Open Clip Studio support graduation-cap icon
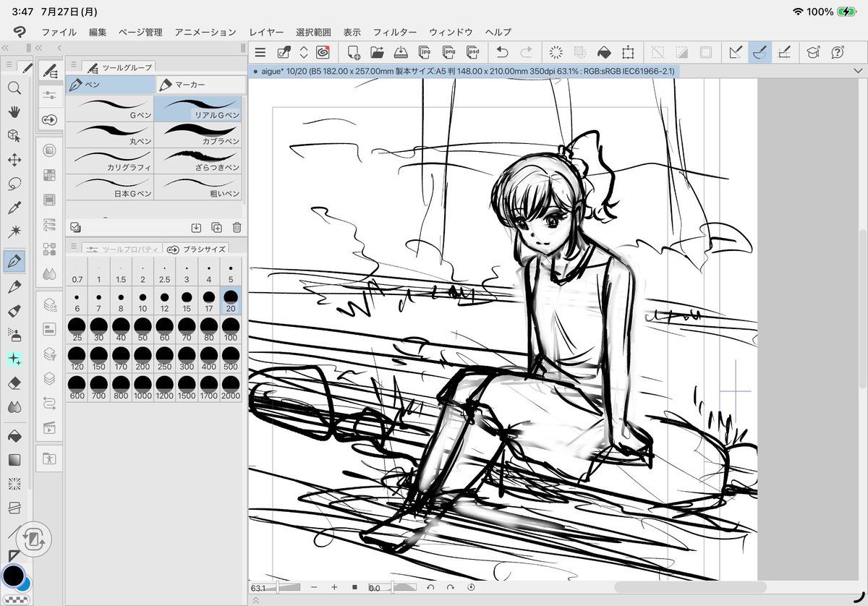The image size is (868, 606). click(814, 52)
